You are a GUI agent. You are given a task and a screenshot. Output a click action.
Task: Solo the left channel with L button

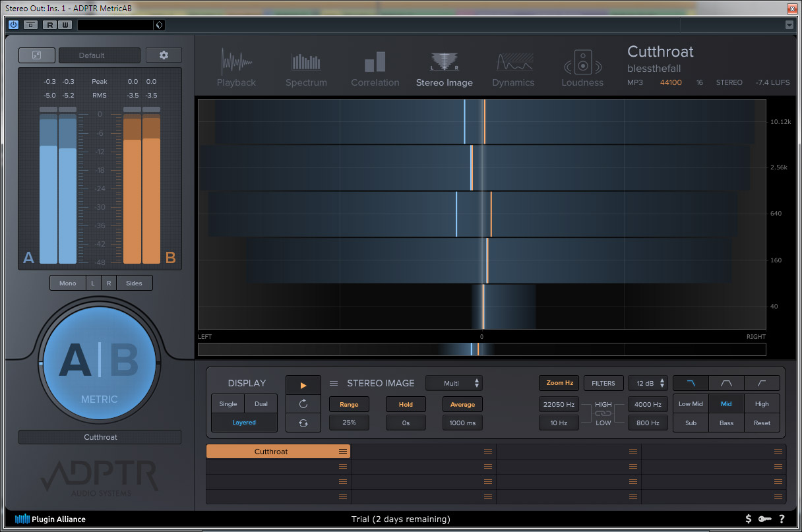click(93, 283)
